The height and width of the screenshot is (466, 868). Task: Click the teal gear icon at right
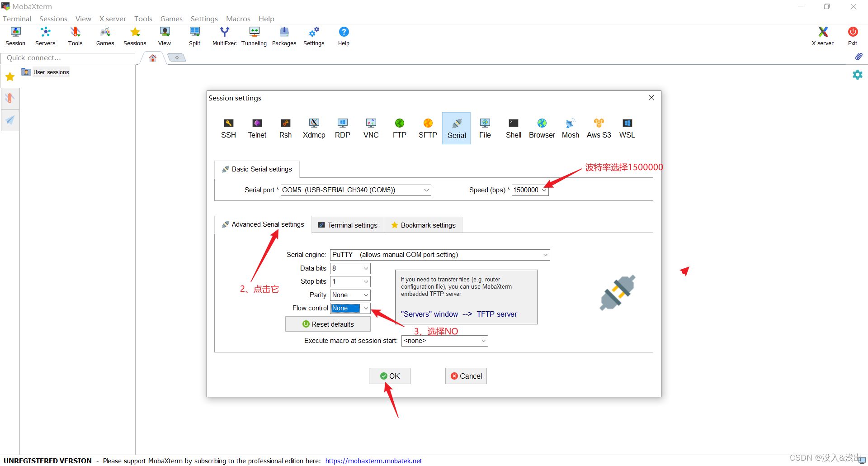[858, 75]
